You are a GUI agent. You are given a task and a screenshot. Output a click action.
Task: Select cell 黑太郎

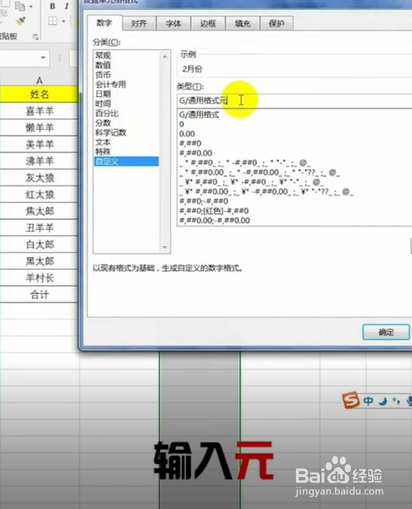(39, 261)
